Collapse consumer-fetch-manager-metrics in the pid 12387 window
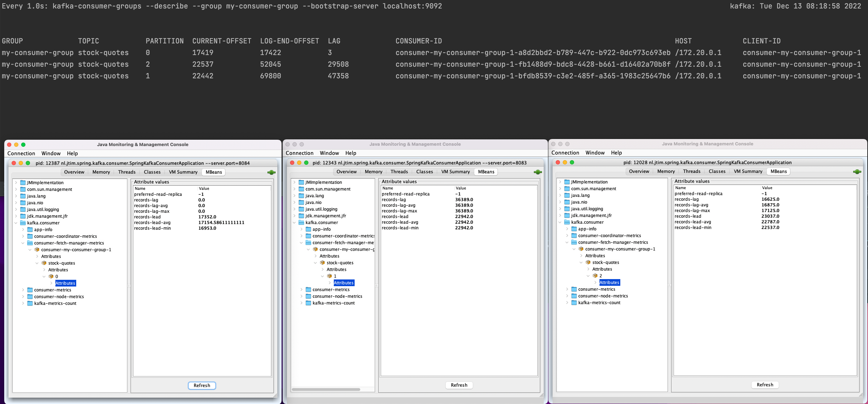 click(x=23, y=243)
